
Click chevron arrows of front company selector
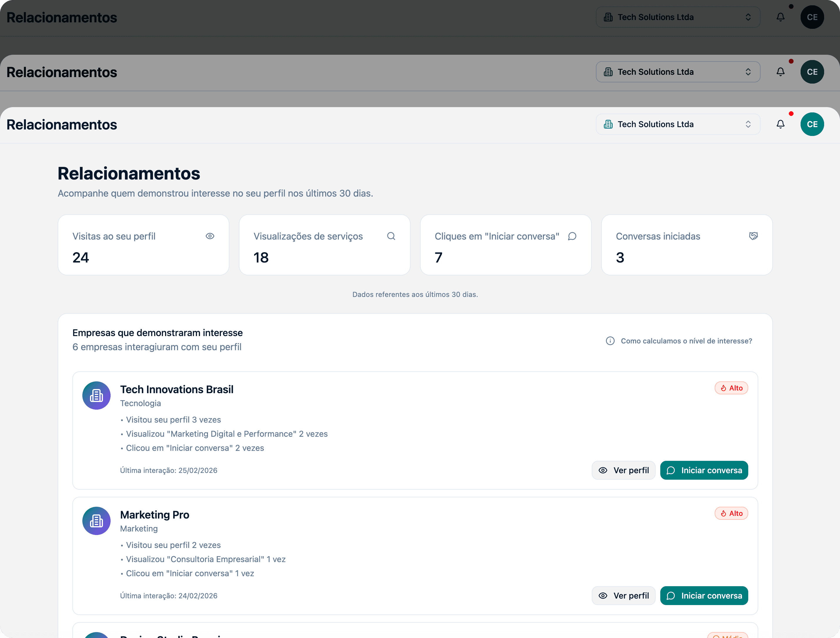pos(748,124)
